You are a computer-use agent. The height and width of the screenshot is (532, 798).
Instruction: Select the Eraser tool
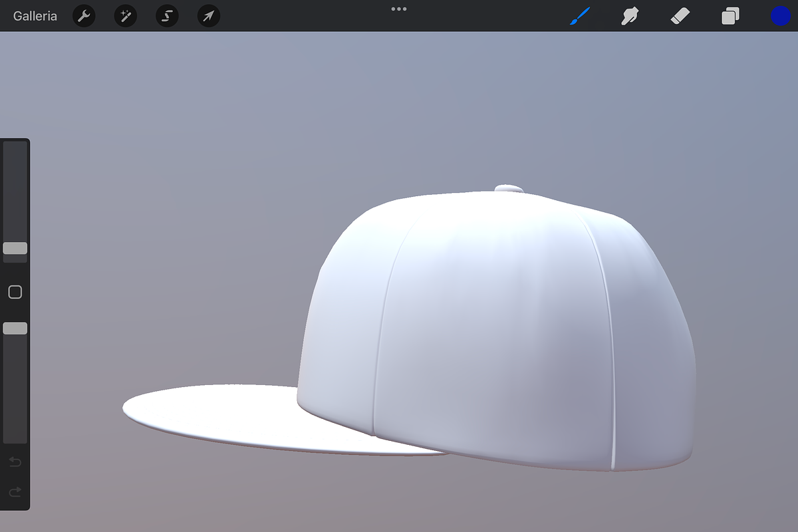click(680, 16)
